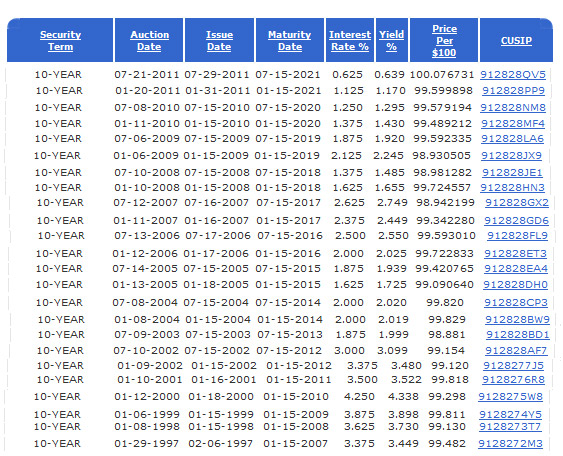Open CUSIP 912828AF7 link
Image resolution: width=563 pixels, height=456 pixels.
(516, 350)
